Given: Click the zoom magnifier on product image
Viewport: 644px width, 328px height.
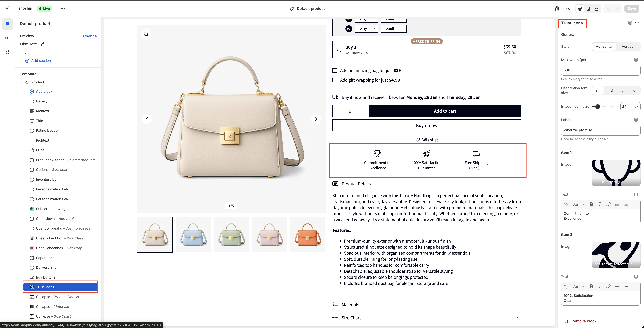Looking at the screenshot, I should point(146,34).
